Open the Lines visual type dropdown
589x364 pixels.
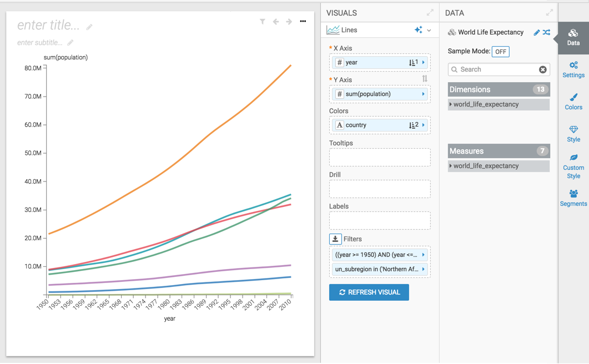429,31
